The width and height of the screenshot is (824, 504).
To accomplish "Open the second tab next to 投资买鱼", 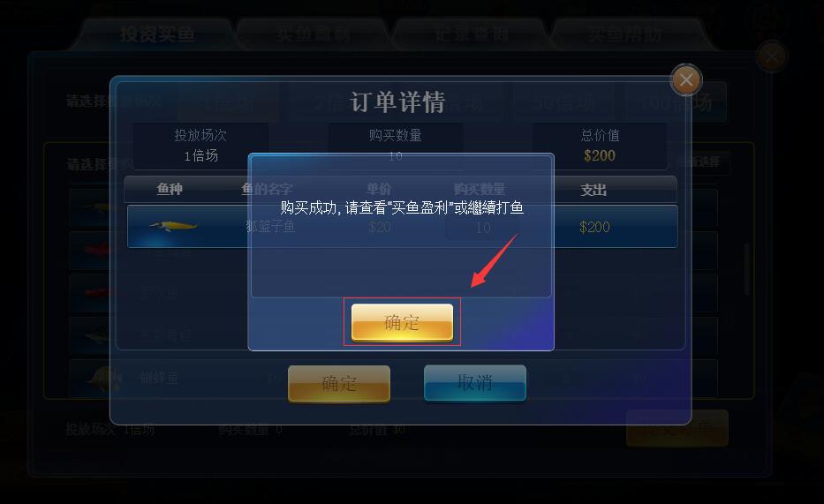I will click(x=314, y=34).
